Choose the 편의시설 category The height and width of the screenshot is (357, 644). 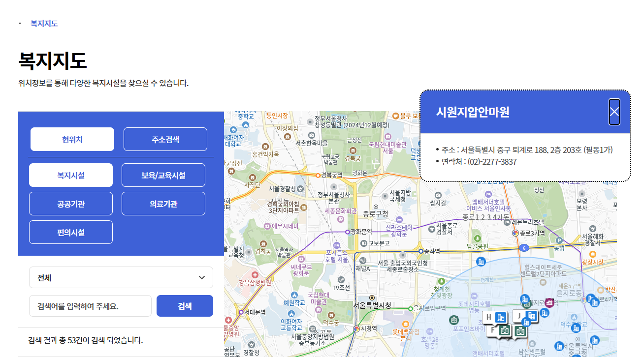click(71, 232)
